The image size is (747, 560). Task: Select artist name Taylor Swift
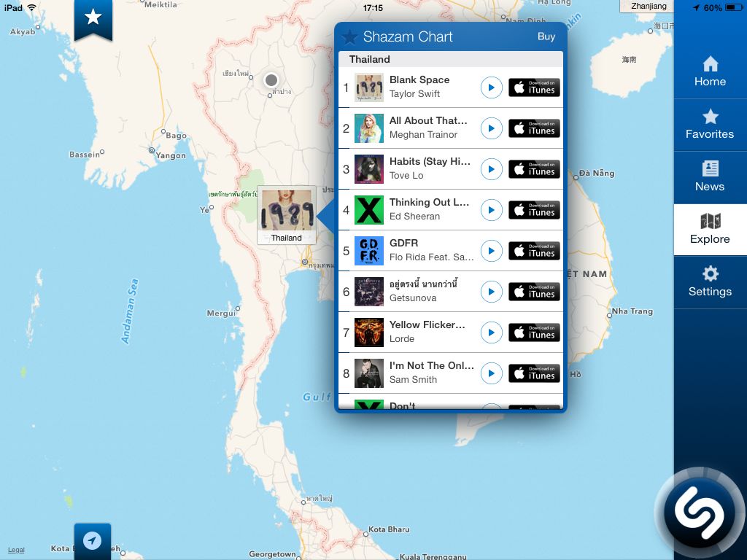coord(414,94)
